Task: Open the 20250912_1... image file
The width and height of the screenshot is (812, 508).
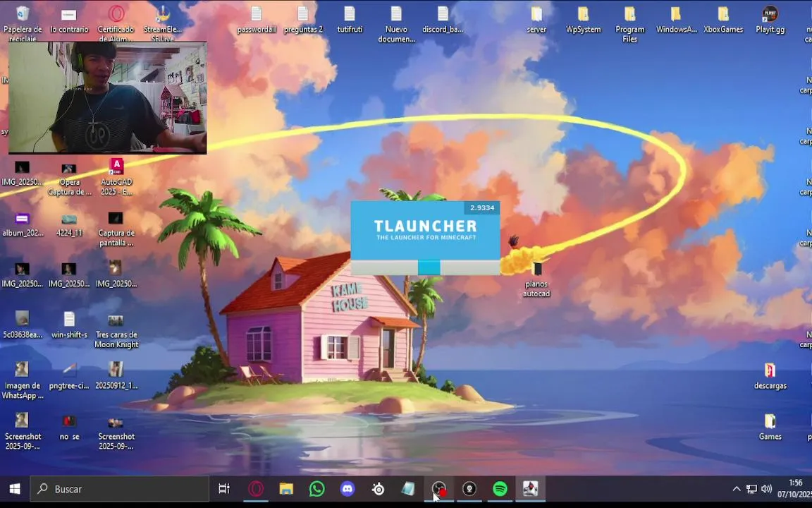Action: (x=116, y=376)
